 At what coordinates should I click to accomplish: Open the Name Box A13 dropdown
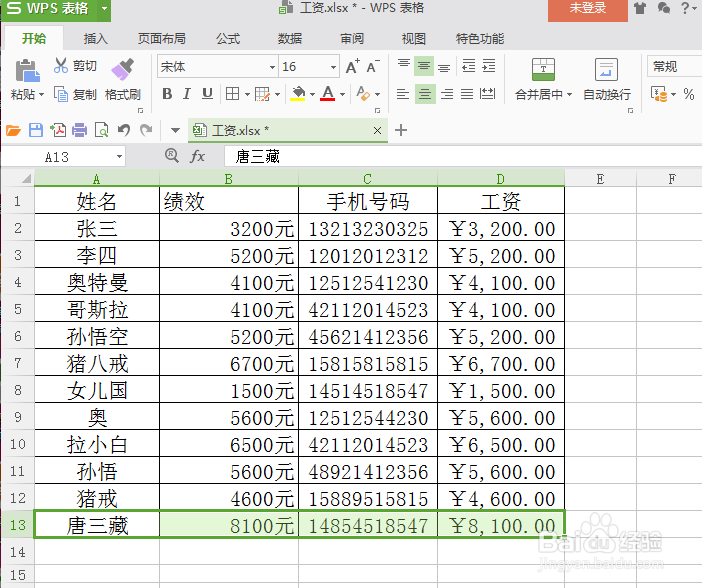pos(120,157)
